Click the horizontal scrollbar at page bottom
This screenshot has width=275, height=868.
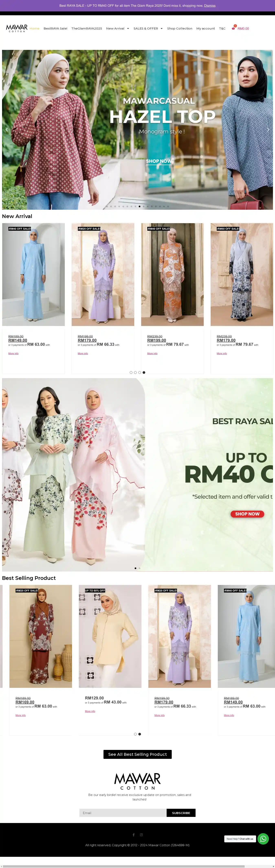click(x=124, y=866)
